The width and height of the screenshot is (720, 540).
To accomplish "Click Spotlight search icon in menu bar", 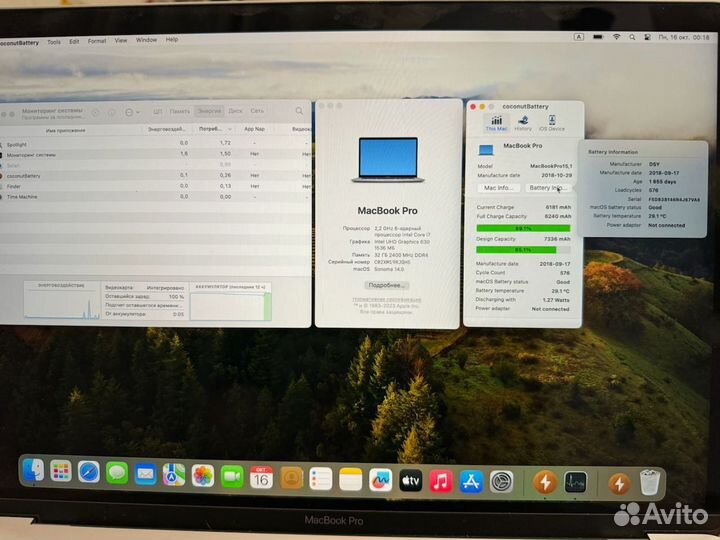I will click(632, 37).
